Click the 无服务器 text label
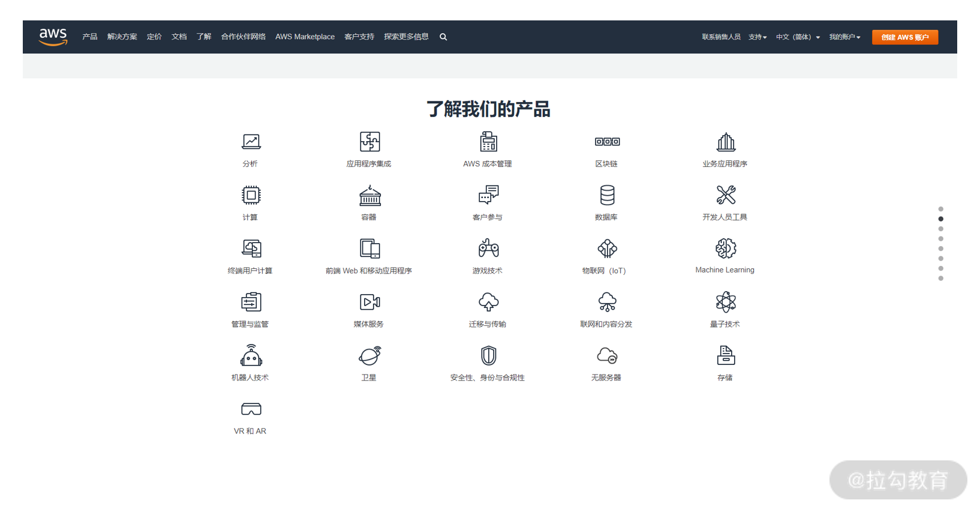This screenshot has height=512, width=980. point(606,378)
